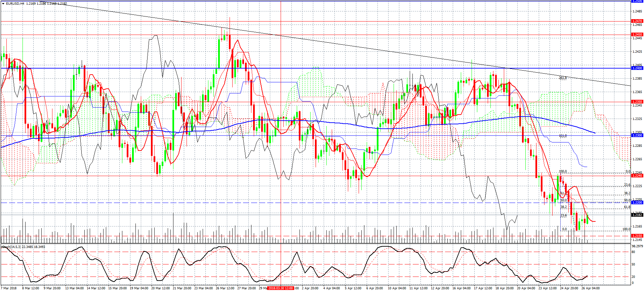
Task: Click the 23 Mar 04:00 time label
Action: [203, 288]
